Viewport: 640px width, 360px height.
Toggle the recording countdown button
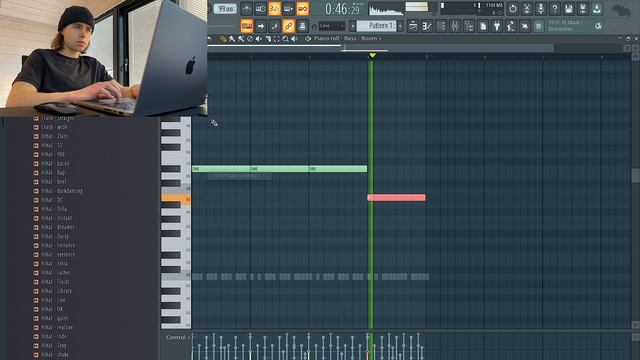(x=275, y=9)
